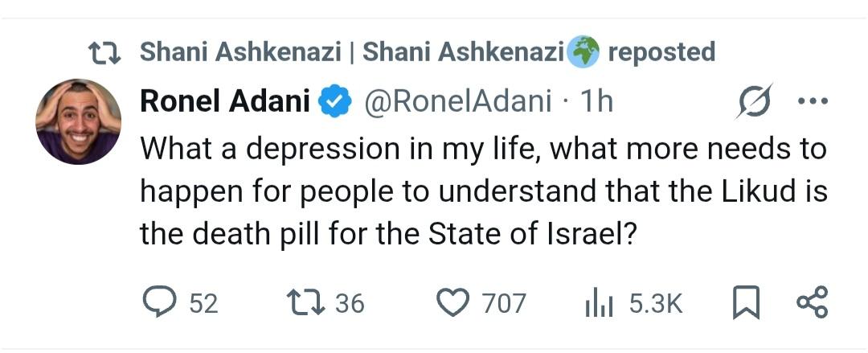Click the 1h timestamp
868x353 pixels.
point(596,101)
